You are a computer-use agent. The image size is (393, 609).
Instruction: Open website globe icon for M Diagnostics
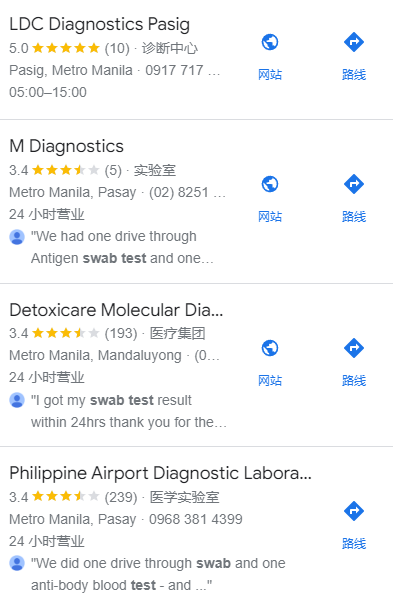pyautogui.click(x=270, y=184)
